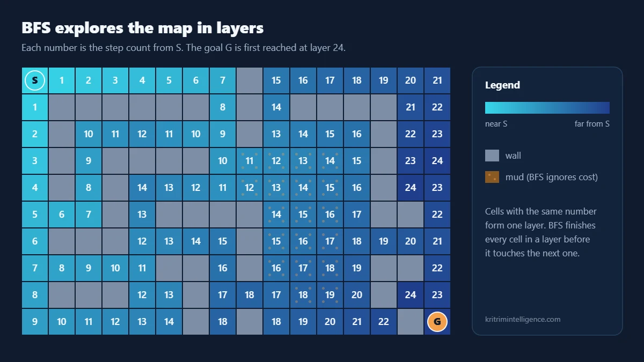Viewport: 644px width, 362px height.
Task: Select the bottom-row cell numbered 14
Action: pyautogui.click(x=169, y=322)
